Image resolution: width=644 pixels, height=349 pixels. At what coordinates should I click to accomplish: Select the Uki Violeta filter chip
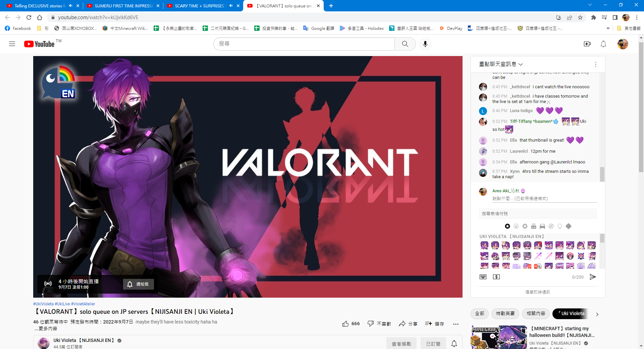tap(571, 313)
